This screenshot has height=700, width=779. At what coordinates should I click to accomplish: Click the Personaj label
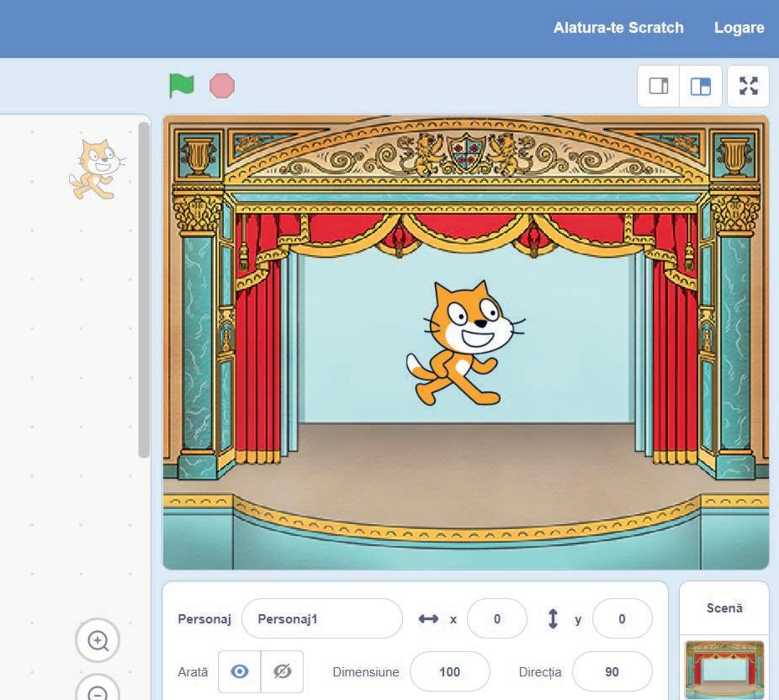204,619
